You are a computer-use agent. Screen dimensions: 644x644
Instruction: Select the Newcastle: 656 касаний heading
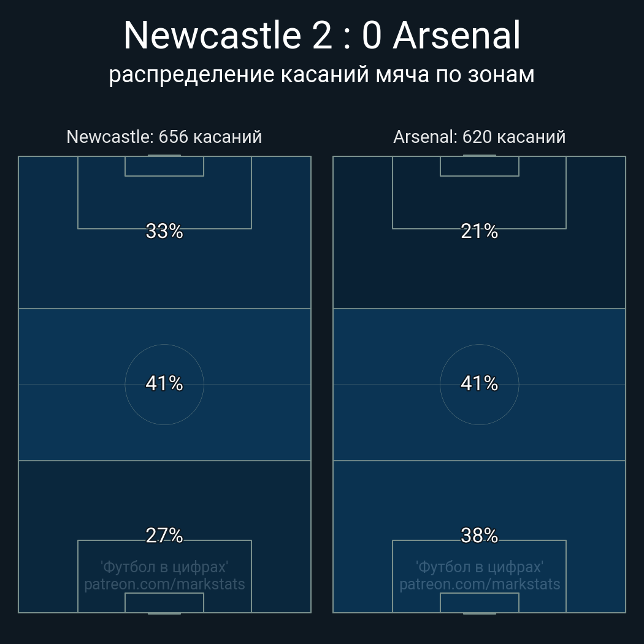[x=164, y=137]
